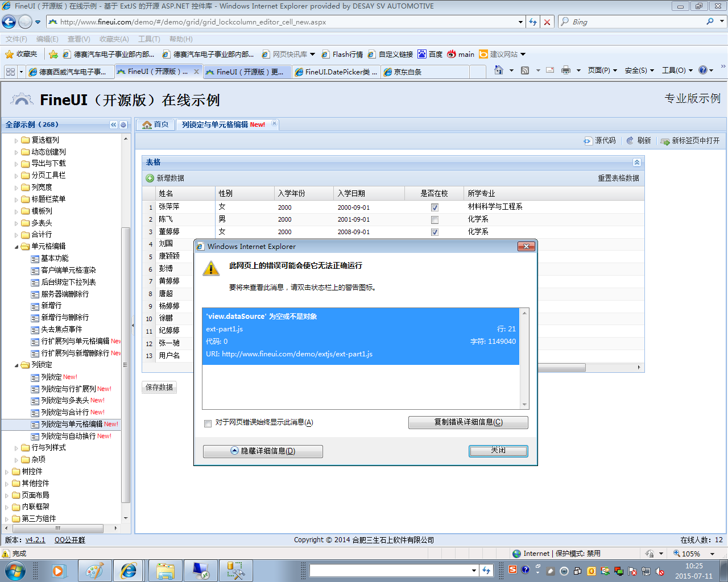Click the printer icon in command bar

[x=566, y=70]
